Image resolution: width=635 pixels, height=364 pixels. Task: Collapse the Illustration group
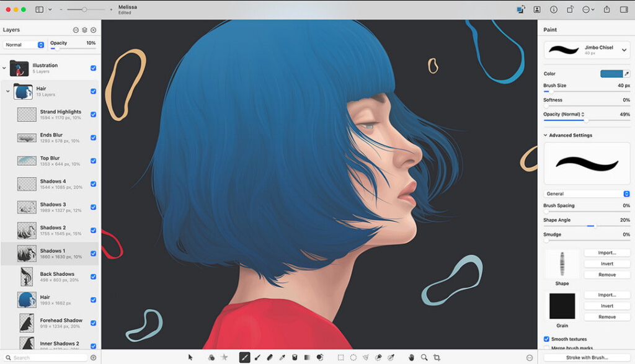[4, 68]
